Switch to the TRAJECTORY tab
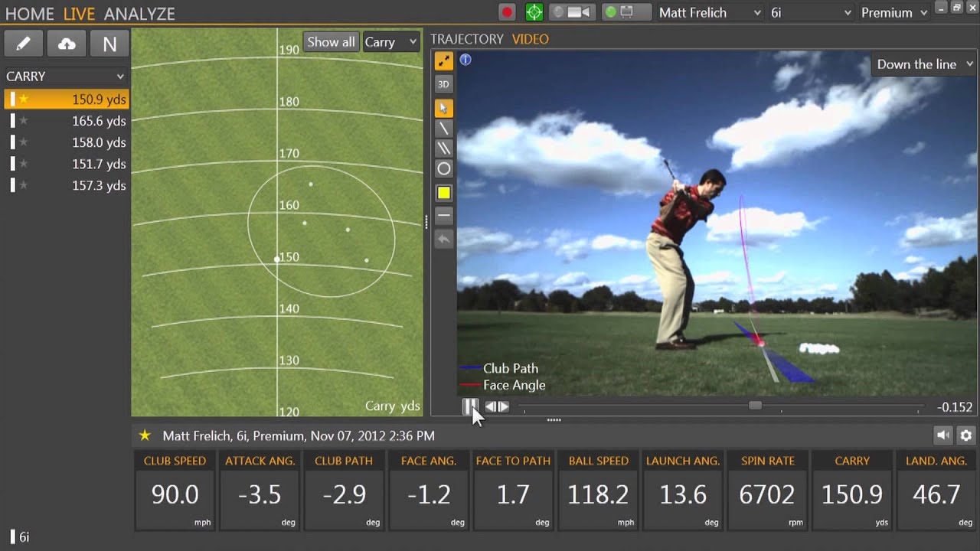Viewport: 980px width, 551px height. (x=467, y=39)
